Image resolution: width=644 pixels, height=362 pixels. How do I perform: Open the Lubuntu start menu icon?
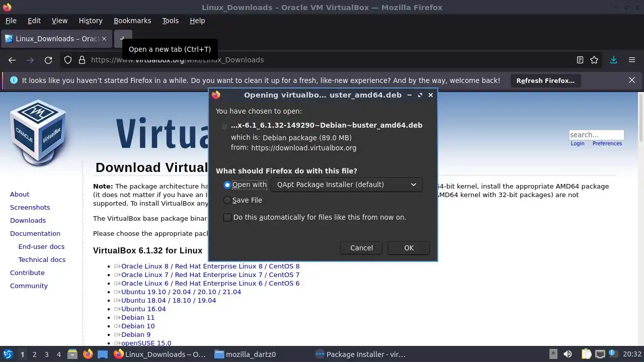pyautogui.click(x=8, y=354)
